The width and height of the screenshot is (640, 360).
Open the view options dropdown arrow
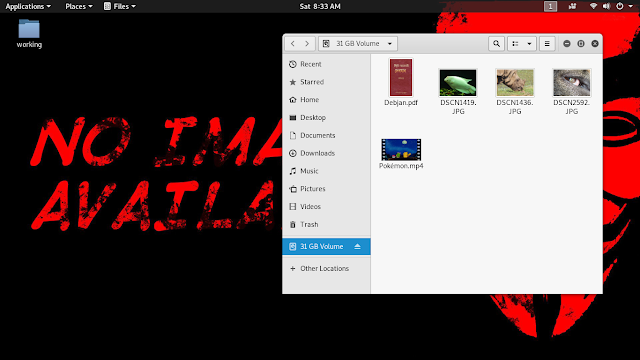pyautogui.click(x=529, y=44)
